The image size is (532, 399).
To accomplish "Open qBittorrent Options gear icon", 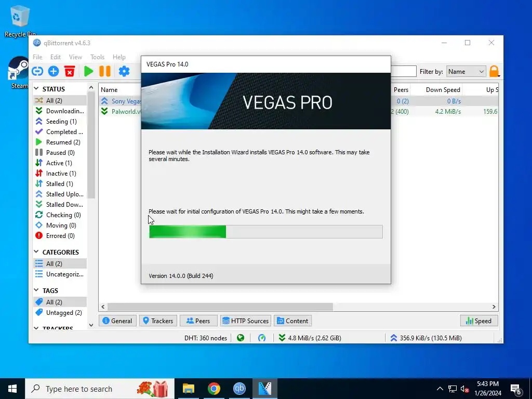I will (124, 71).
